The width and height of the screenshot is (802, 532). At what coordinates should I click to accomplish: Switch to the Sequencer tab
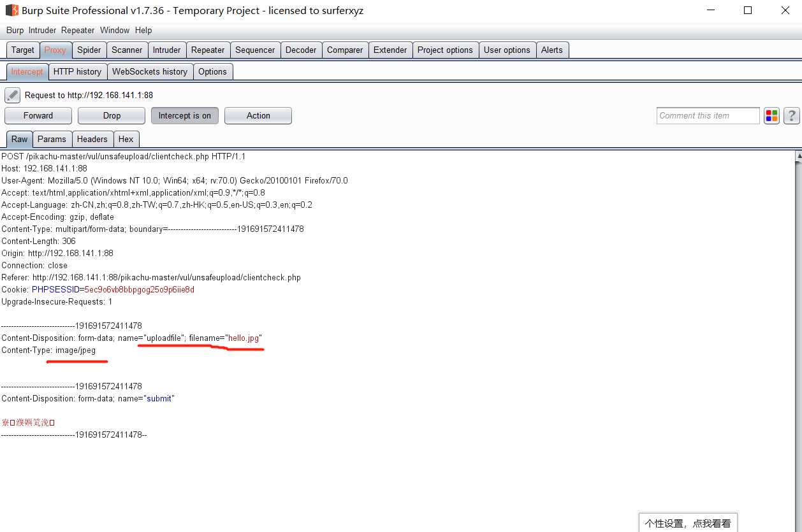255,50
